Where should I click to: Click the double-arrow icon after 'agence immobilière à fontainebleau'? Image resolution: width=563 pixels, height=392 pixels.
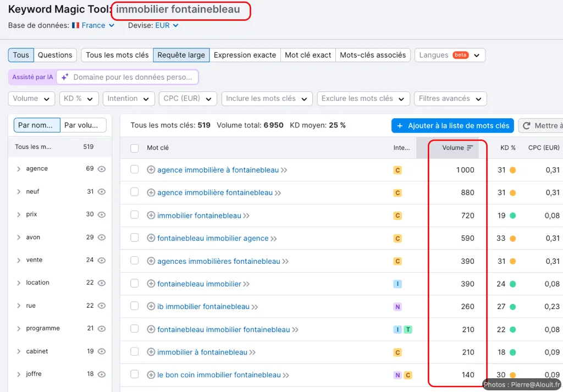coord(284,170)
